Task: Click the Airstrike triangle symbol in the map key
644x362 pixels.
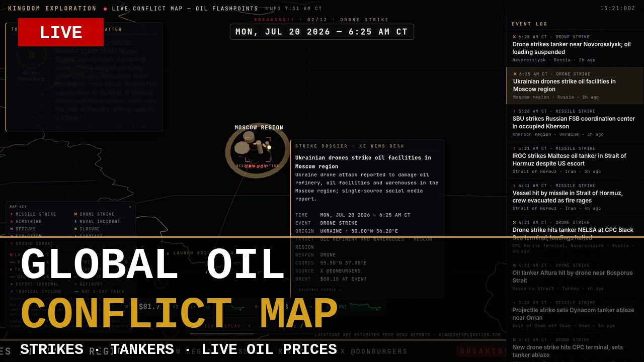Action: pos(12,222)
